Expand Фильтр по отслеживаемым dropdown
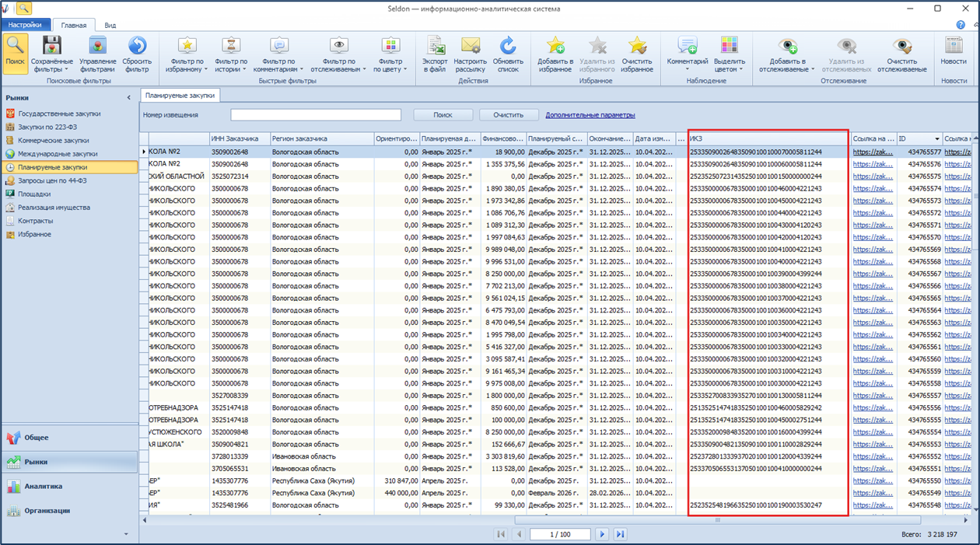The height and width of the screenshot is (545, 980). click(338, 54)
